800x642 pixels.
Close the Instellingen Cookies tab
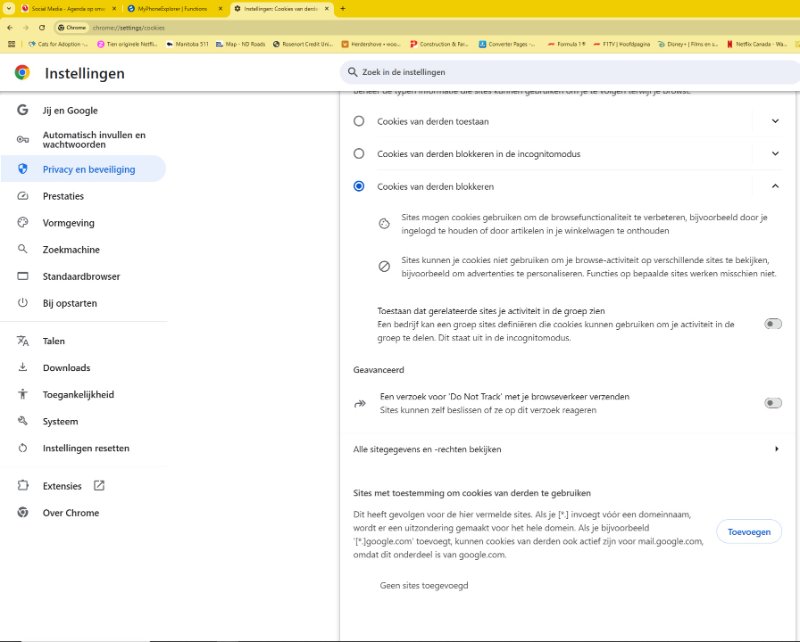pos(327,9)
